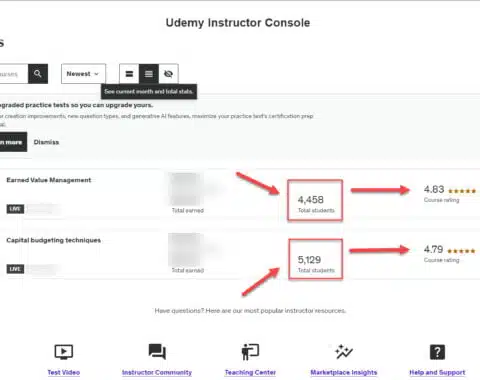The height and width of the screenshot is (380, 480).
Task: Open the Test Video link
Action: (x=64, y=372)
